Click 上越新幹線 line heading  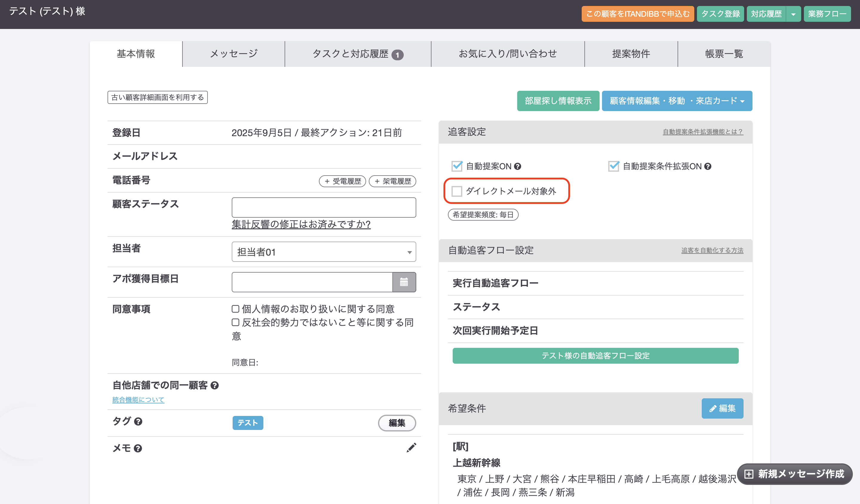476,463
